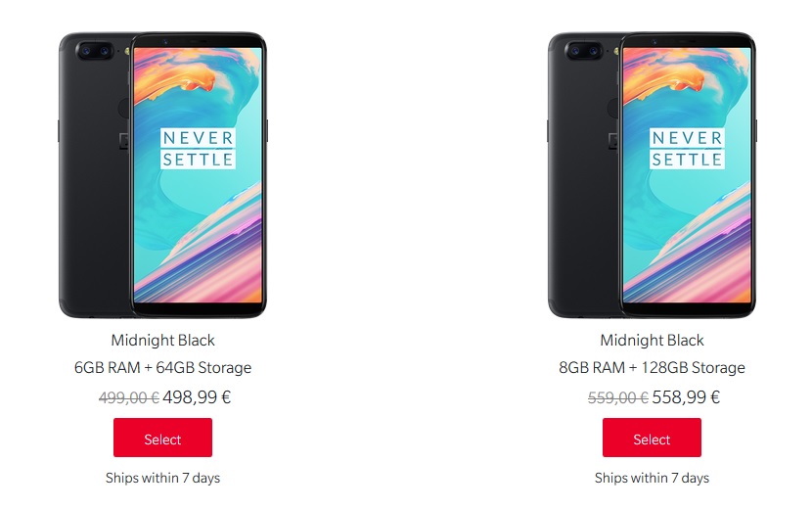812x509 pixels.
Task: Click the crossed-out 499,00 € price
Action: point(128,398)
